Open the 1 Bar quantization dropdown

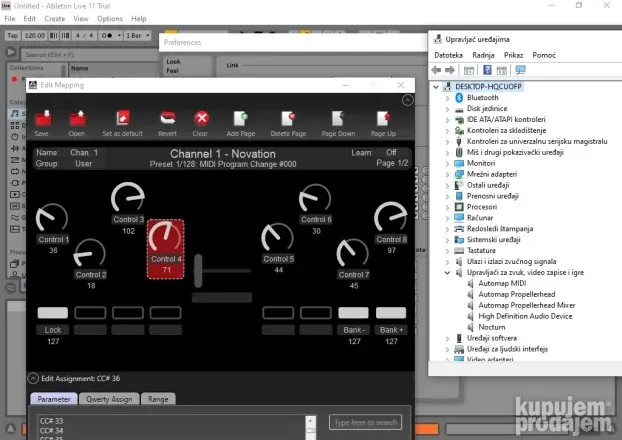tap(137, 35)
